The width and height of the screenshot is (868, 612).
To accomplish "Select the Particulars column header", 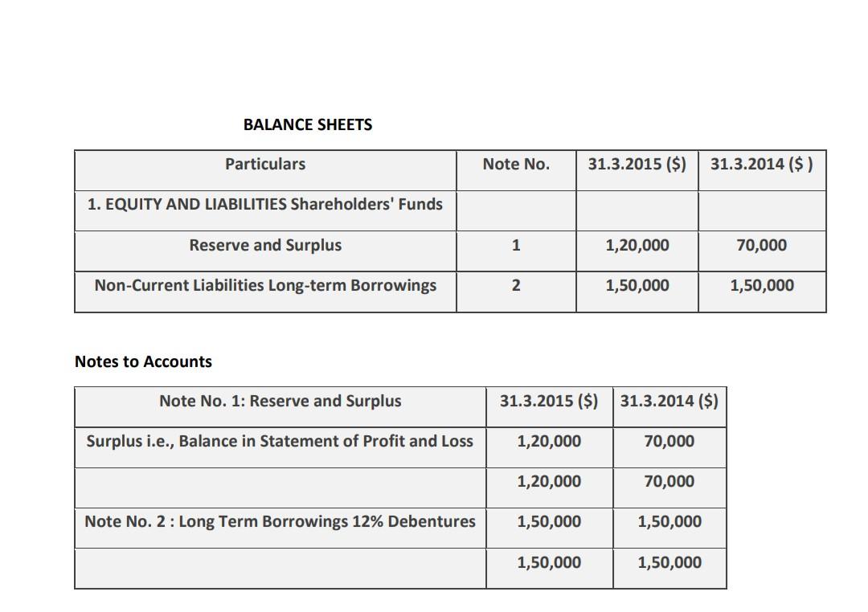I will [265, 164].
